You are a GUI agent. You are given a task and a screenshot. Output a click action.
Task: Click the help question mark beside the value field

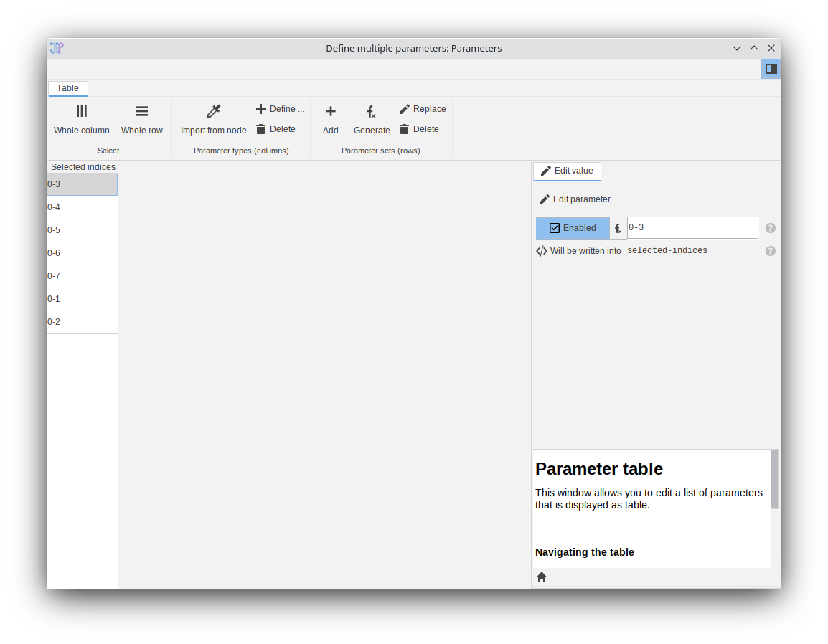(770, 227)
